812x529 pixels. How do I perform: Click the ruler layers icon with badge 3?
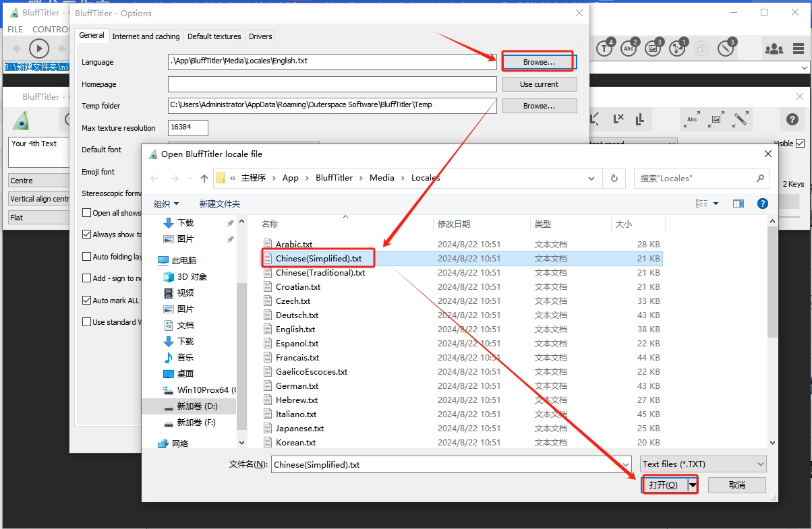coord(726,48)
